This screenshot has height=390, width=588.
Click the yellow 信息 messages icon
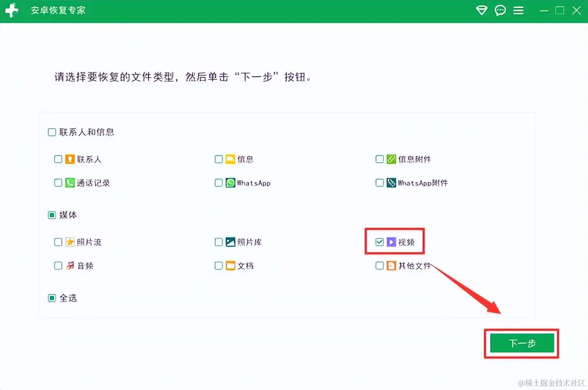tap(230, 159)
